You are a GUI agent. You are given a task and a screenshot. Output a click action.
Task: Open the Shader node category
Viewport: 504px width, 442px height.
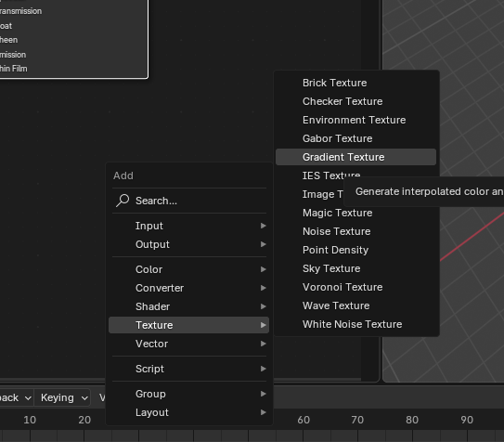tap(189, 306)
